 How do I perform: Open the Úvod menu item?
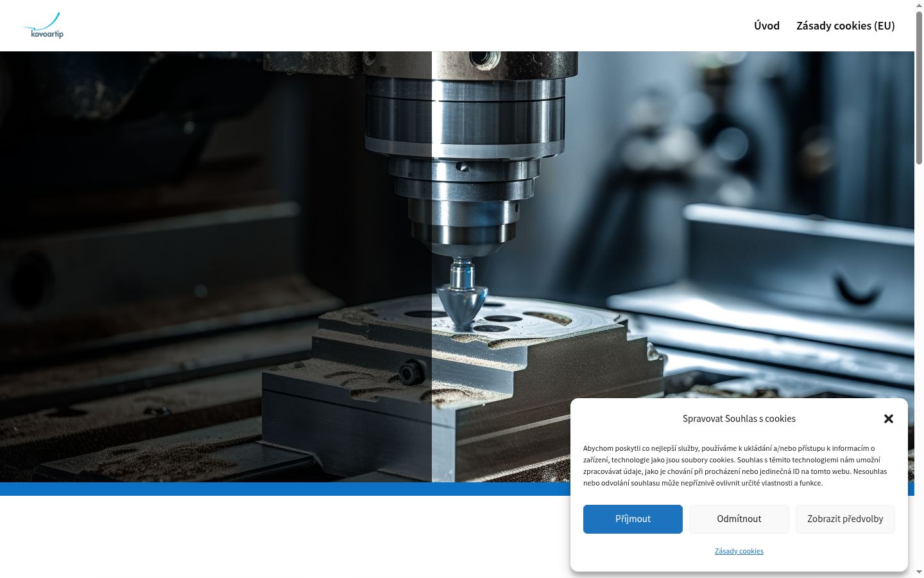tap(767, 26)
